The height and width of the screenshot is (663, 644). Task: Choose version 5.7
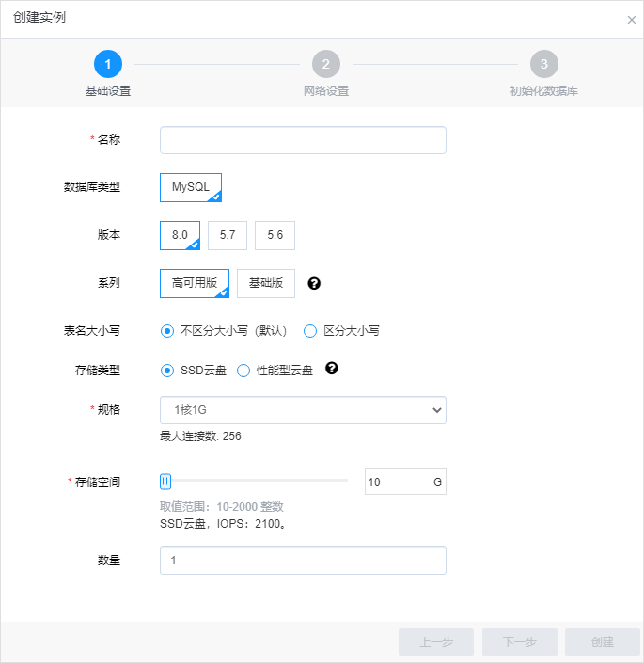click(228, 235)
